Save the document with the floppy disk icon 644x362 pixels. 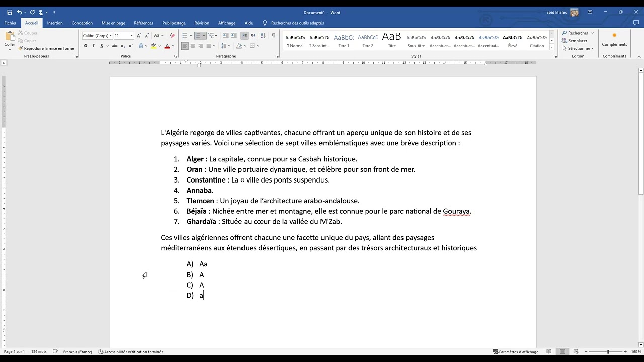pyautogui.click(x=10, y=12)
